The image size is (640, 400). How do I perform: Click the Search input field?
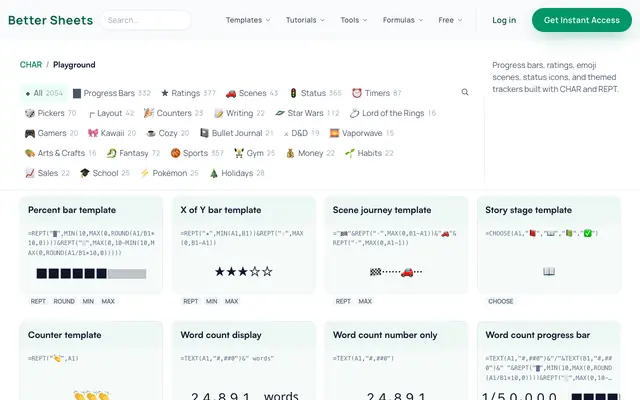pyautogui.click(x=145, y=20)
